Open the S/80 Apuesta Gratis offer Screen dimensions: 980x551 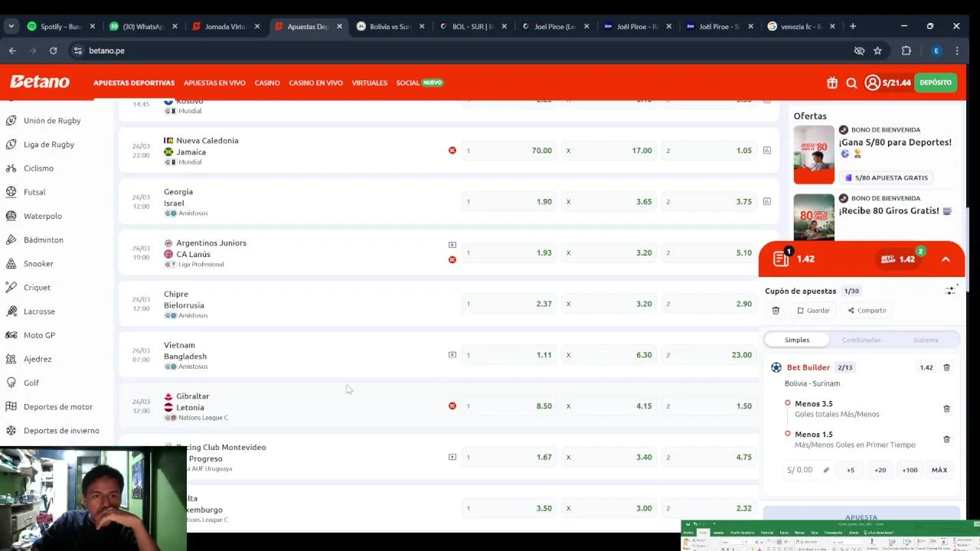(x=887, y=178)
